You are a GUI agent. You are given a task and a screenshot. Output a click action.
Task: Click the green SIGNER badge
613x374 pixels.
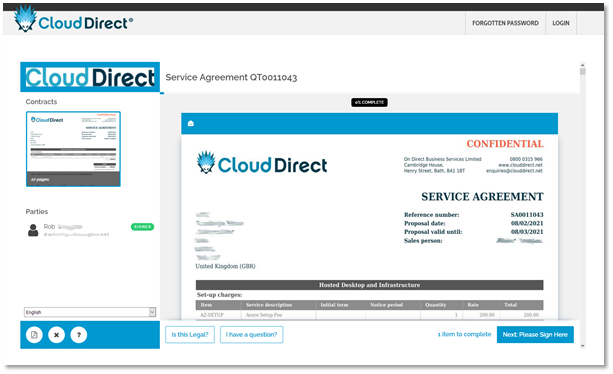(142, 227)
